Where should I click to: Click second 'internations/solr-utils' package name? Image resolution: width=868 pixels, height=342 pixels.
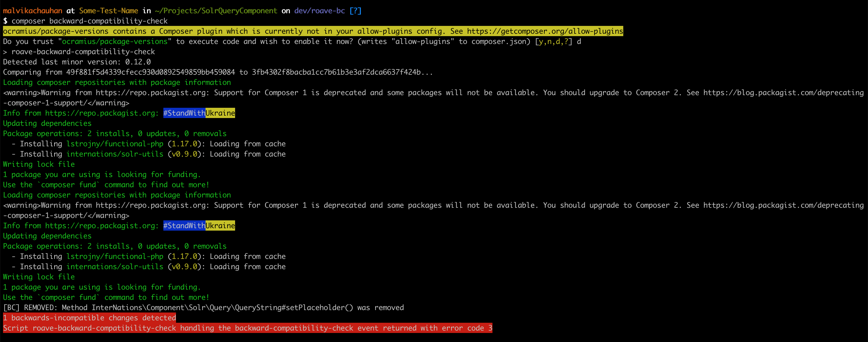point(115,267)
